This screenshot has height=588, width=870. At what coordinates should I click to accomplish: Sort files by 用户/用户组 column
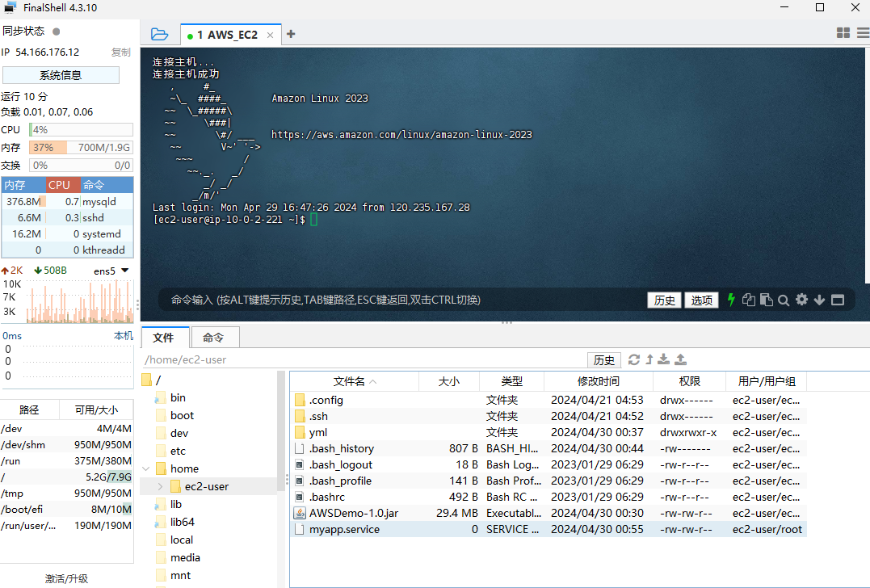767,381
